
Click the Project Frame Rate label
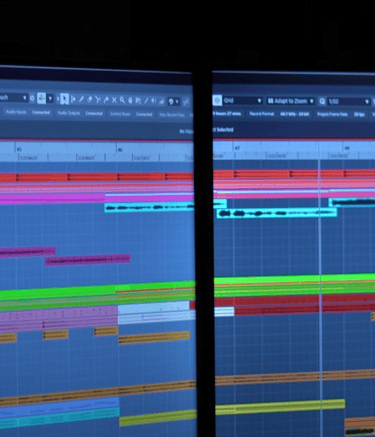click(332, 114)
